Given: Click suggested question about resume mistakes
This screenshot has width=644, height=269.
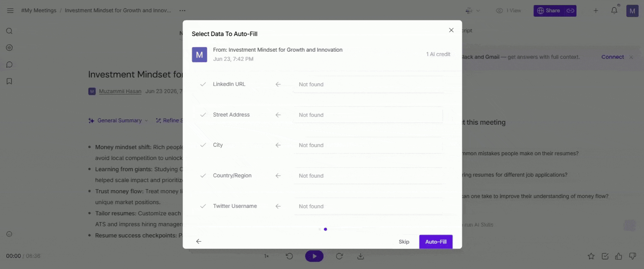Looking at the screenshot, I should point(520,153).
